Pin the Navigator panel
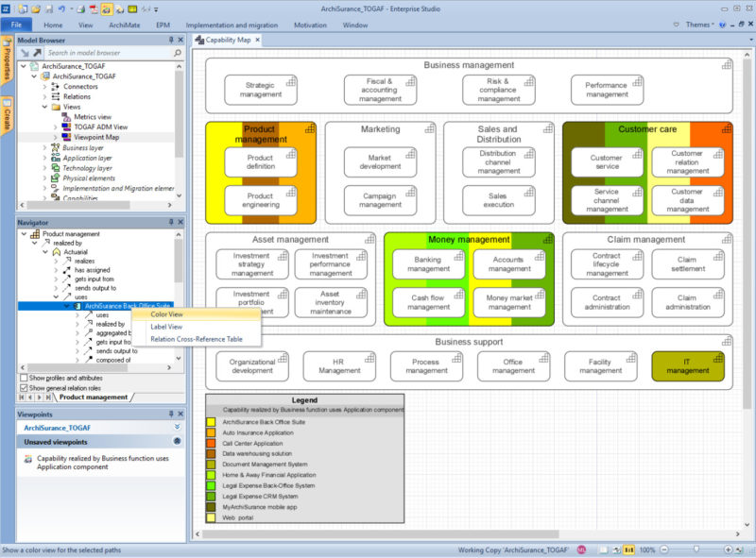The width and height of the screenshot is (756, 558). point(171,222)
